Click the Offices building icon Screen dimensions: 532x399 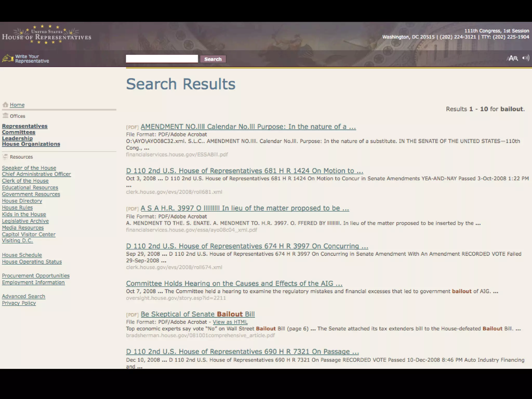tap(5, 116)
